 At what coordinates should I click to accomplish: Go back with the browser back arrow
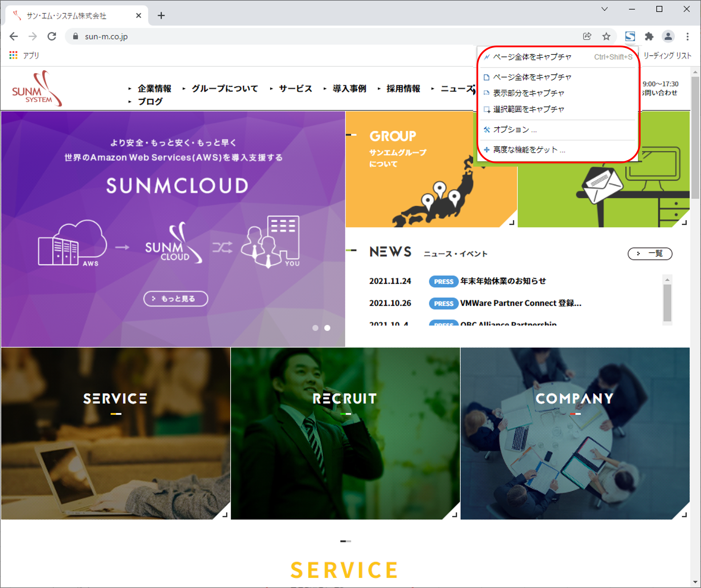tap(14, 36)
